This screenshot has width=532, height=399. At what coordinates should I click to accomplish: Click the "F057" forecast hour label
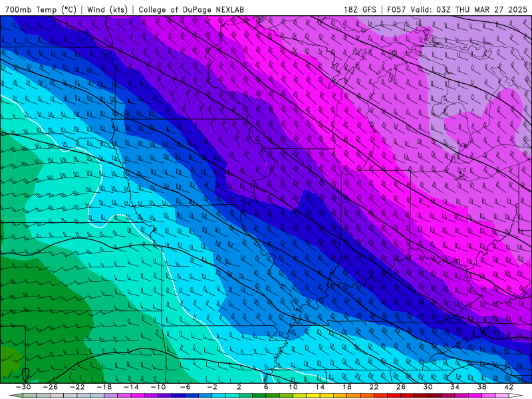pyautogui.click(x=396, y=9)
